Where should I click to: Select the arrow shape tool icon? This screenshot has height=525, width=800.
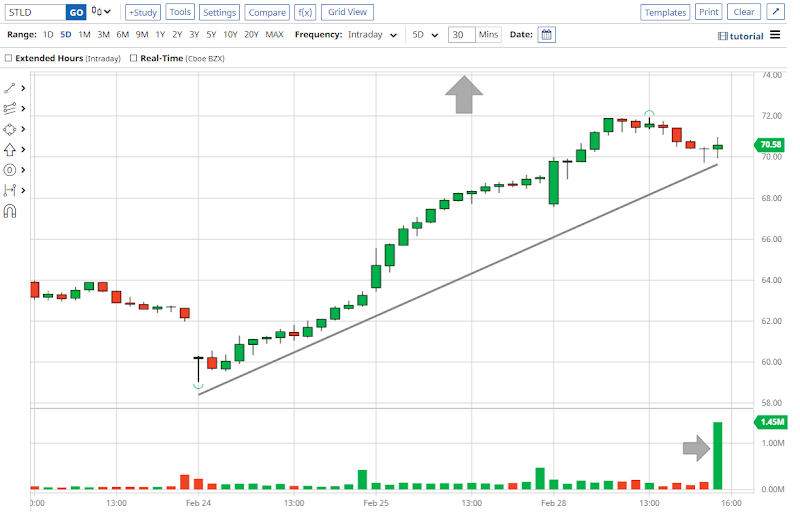11,149
